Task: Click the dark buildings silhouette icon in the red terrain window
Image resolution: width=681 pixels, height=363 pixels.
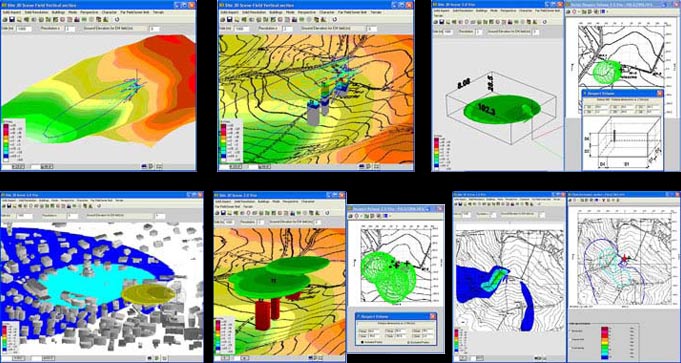Action: (x=77, y=20)
